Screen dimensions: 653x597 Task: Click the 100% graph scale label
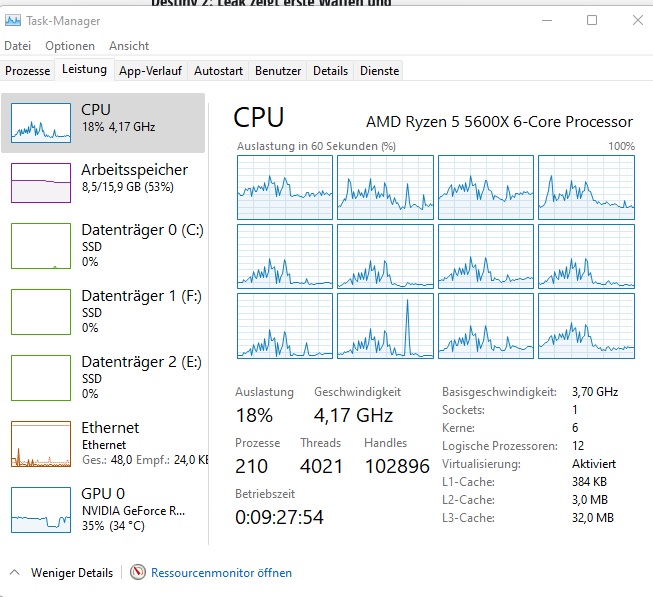[621, 146]
